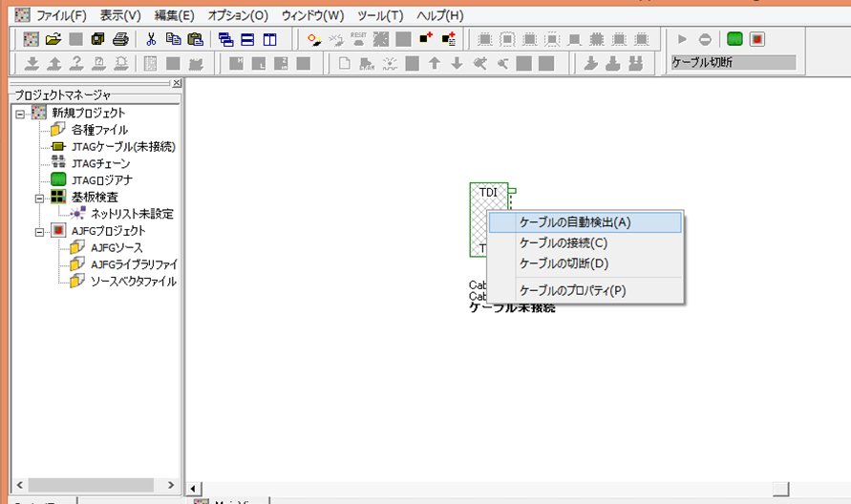Select JTAGケーブル(未接続) tree item
The image size is (851, 504).
pos(122,146)
